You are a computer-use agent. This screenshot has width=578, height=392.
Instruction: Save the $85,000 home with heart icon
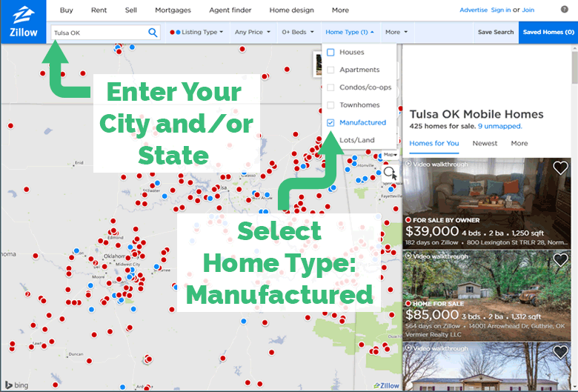[560, 259]
